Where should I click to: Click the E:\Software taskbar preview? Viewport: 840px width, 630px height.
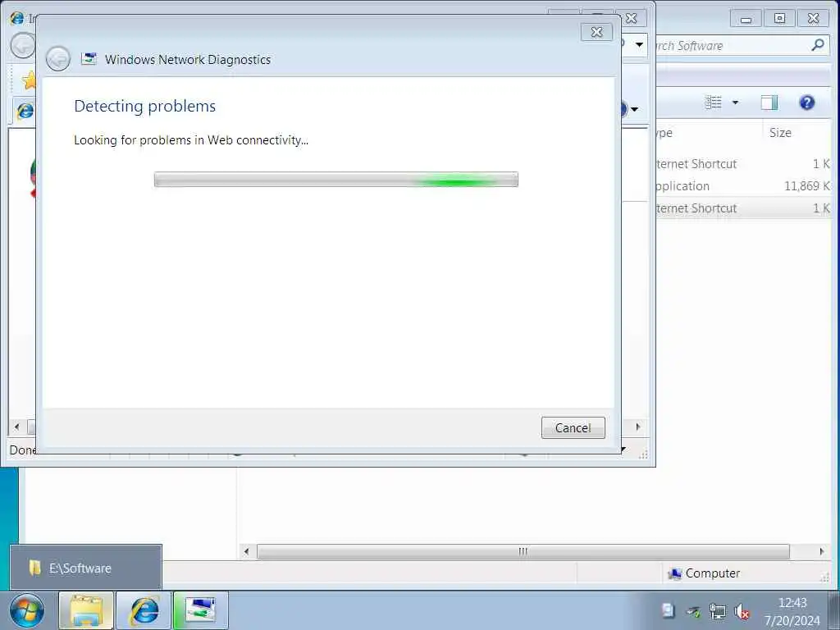[x=85, y=568]
